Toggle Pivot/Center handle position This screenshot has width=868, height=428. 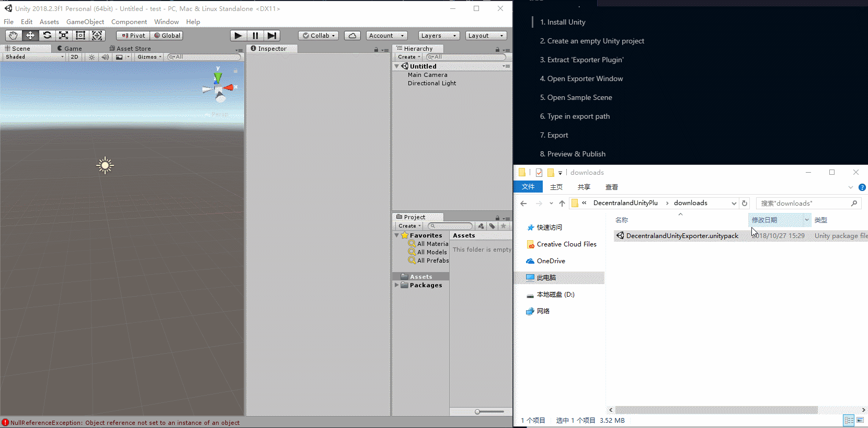133,36
